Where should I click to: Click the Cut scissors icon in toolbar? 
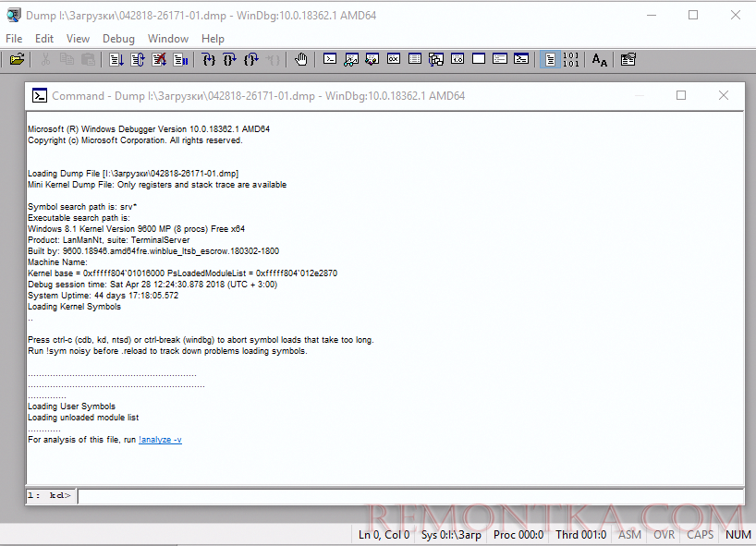45,60
